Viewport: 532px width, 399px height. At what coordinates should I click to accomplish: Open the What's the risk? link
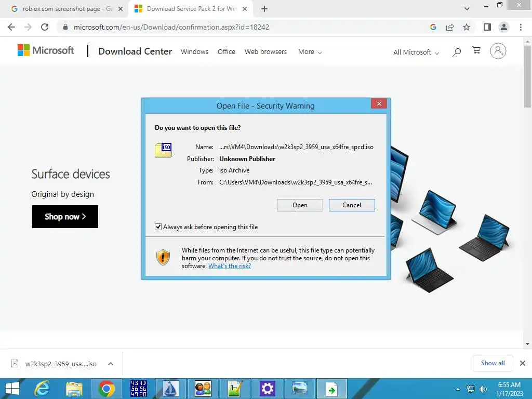229,266
